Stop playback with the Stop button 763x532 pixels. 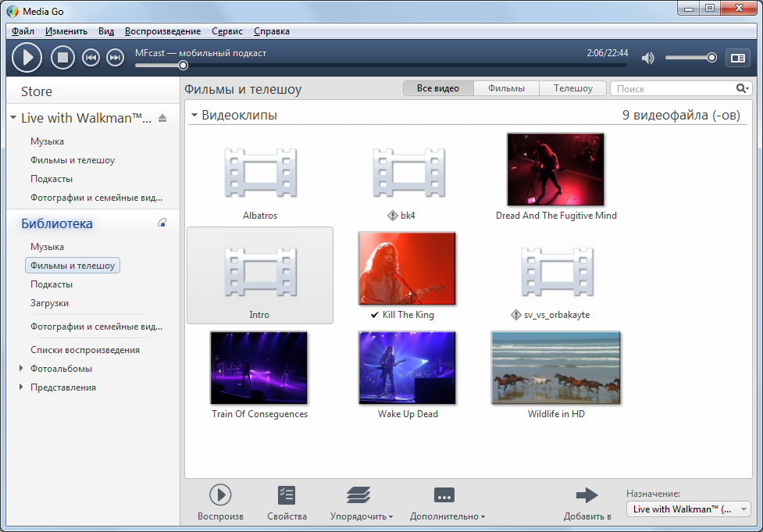click(62, 58)
